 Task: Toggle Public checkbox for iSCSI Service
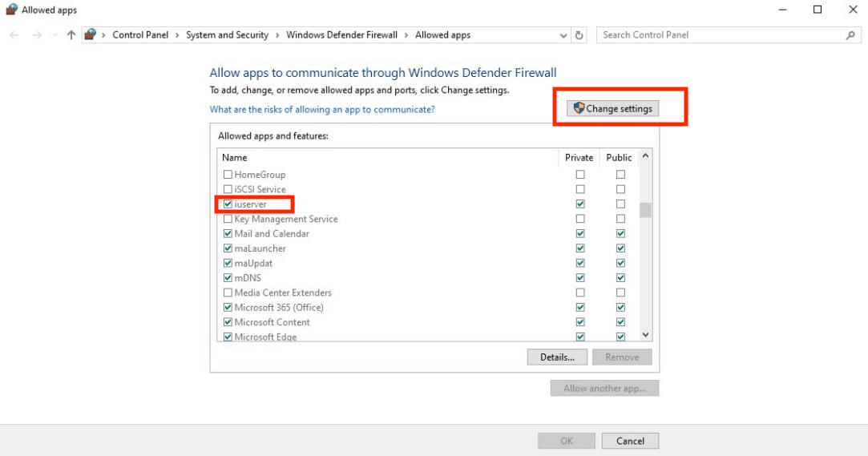click(x=620, y=189)
